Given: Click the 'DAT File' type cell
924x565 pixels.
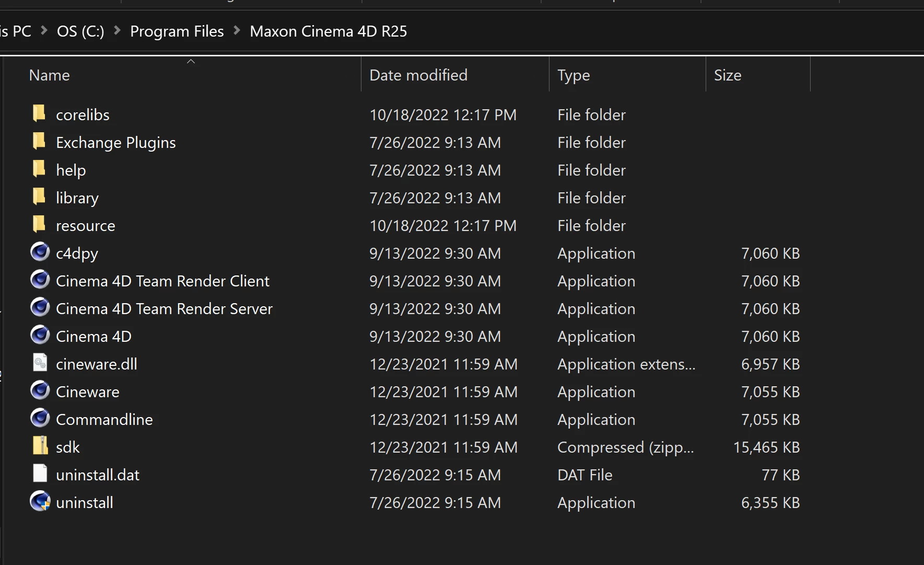Looking at the screenshot, I should point(585,475).
